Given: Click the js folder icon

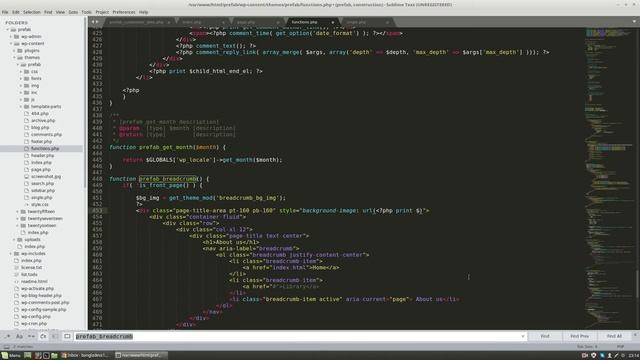Looking at the screenshot, I should [x=27, y=100].
